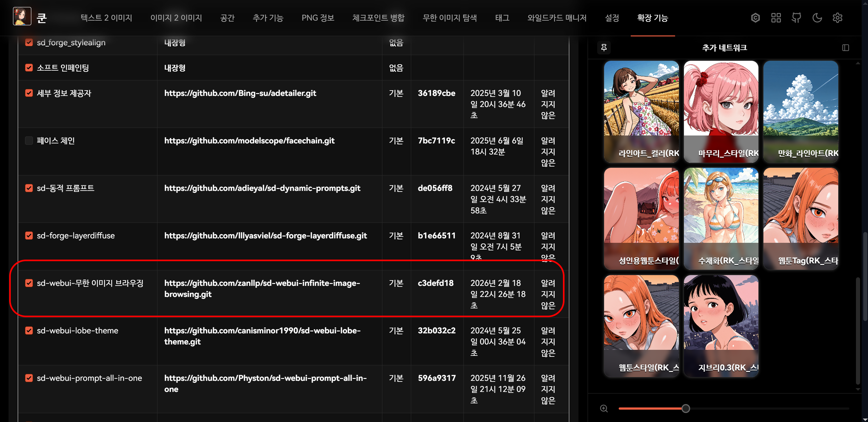Open the GitHub cat icon
868x422 pixels.
tap(796, 18)
